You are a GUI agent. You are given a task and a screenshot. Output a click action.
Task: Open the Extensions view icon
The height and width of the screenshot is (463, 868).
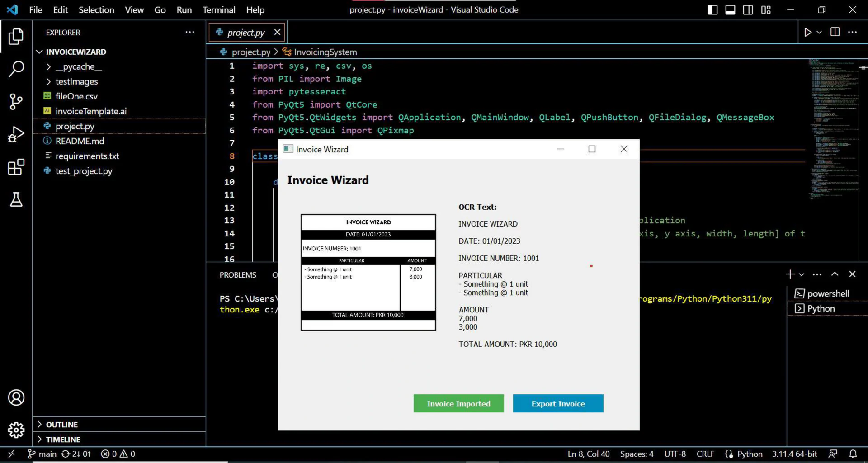pyautogui.click(x=16, y=167)
